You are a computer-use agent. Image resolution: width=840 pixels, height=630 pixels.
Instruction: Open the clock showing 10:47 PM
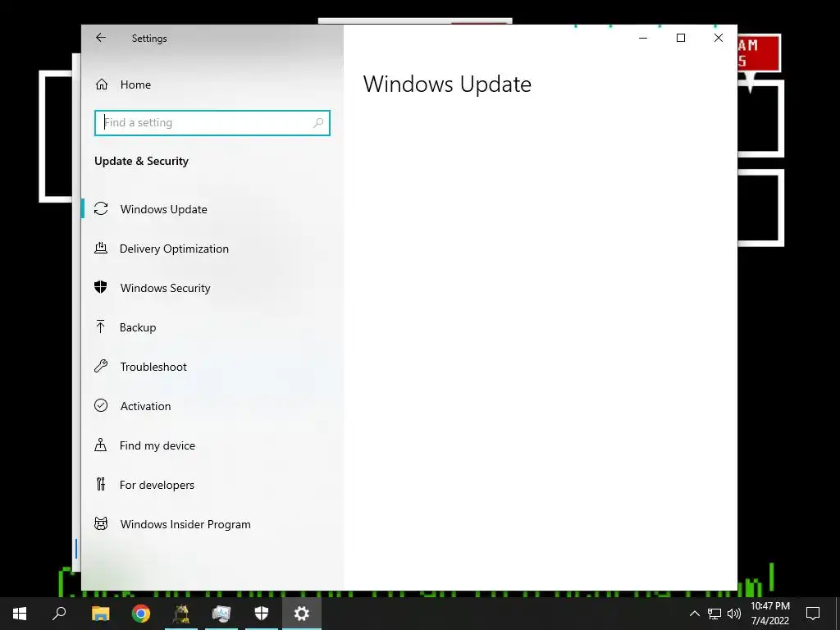(769, 614)
